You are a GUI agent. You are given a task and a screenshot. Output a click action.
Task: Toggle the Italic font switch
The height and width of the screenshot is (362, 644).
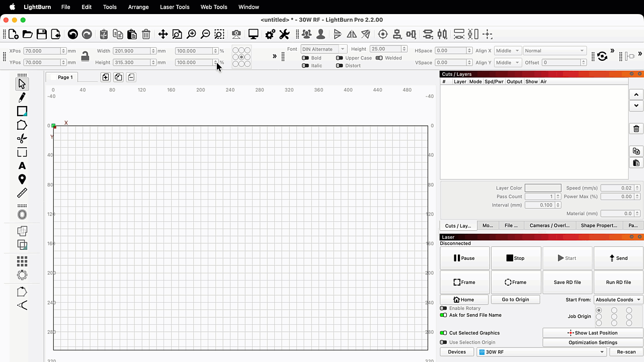(x=305, y=65)
